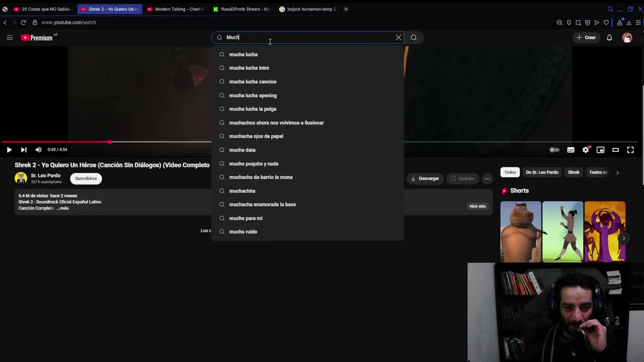Screen dimensions: 644x362
Task: Open the Mulan-style warrior Shorts thumbnail
Action: coord(562,232)
